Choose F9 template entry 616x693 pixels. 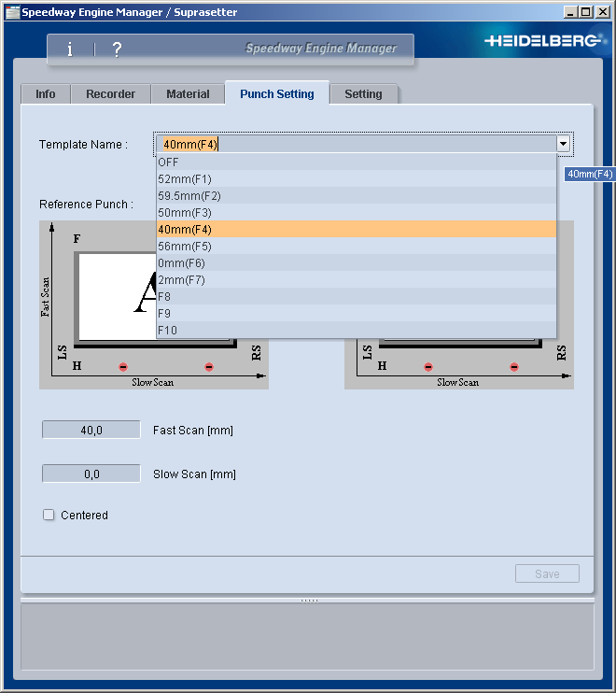[357, 314]
